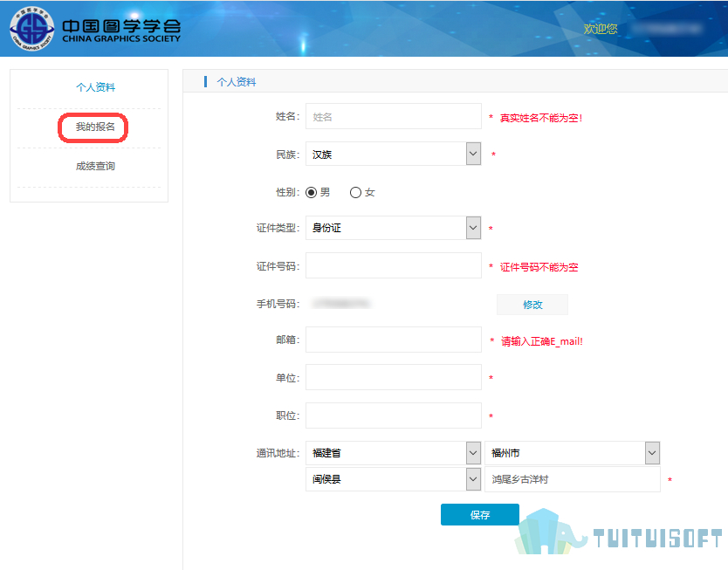Viewport: 728px width, 570px height.
Task: Click the 邮箱 email input field
Action: point(394,340)
